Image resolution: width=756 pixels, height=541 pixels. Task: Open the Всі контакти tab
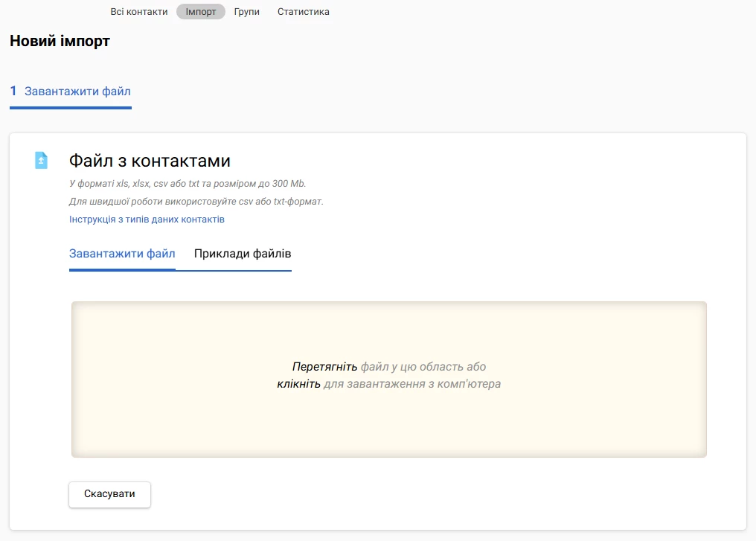(139, 12)
